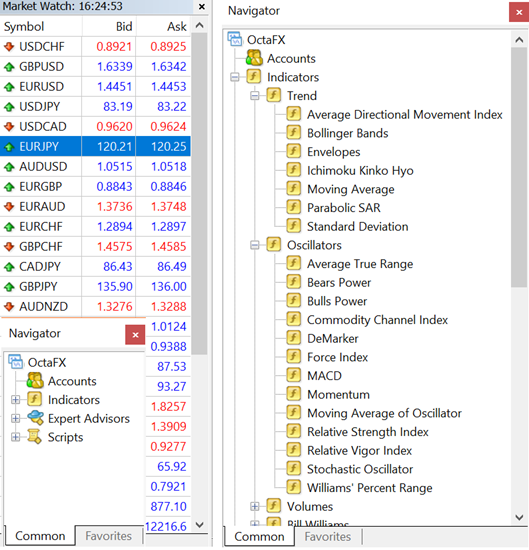The width and height of the screenshot is (529, 550).
Task: Click the Relative Strength Index icon
Action: coord(294,431)
